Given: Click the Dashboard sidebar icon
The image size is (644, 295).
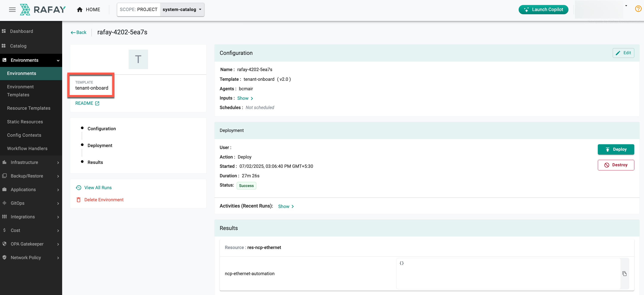Looking at the screenshot, I should pos(4,31).
